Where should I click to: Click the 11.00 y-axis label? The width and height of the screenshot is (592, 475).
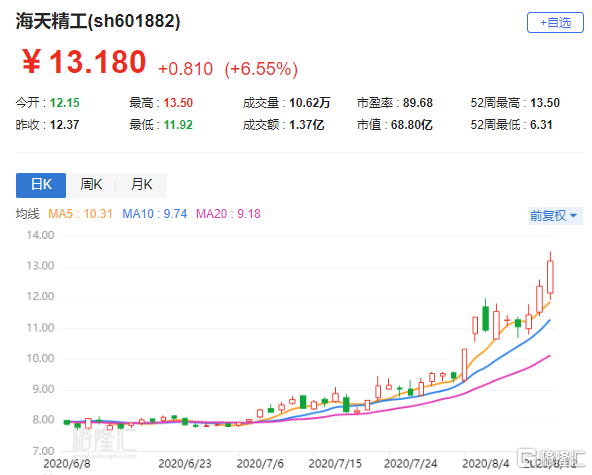pos(40,328)
